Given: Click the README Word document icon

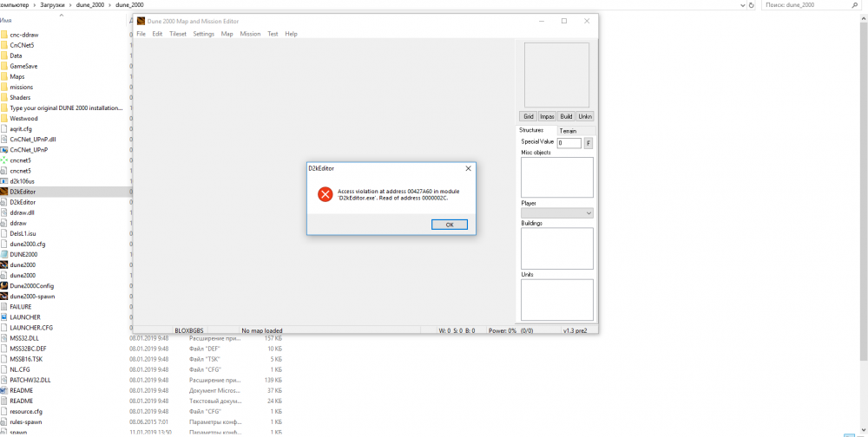Looking at the screenshot, I should coord(3,390).
